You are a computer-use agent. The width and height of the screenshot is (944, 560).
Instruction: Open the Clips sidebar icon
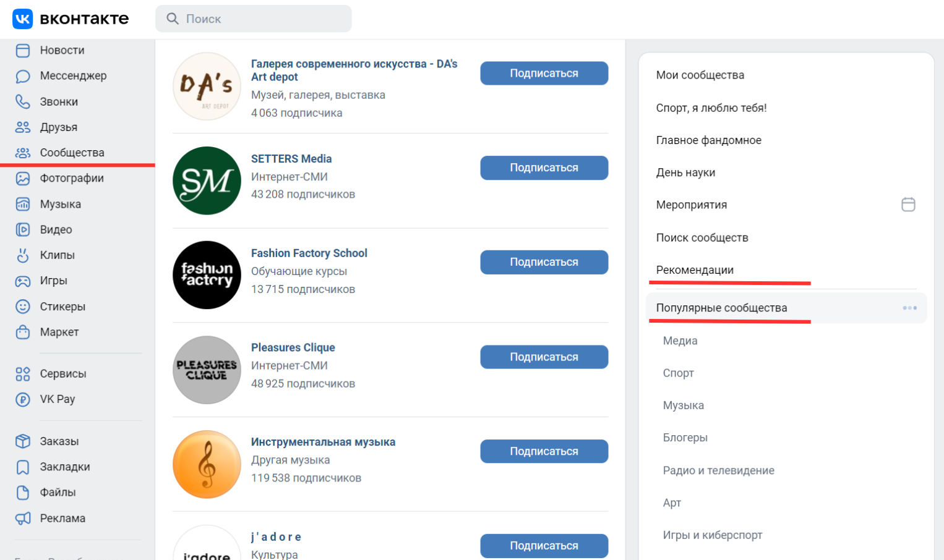(23, 255)
